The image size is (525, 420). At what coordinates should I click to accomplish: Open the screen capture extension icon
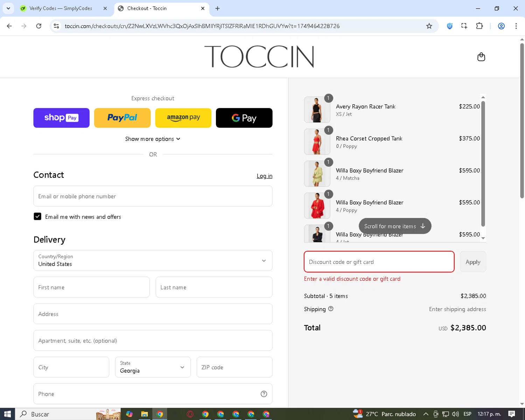pos(464,26)
